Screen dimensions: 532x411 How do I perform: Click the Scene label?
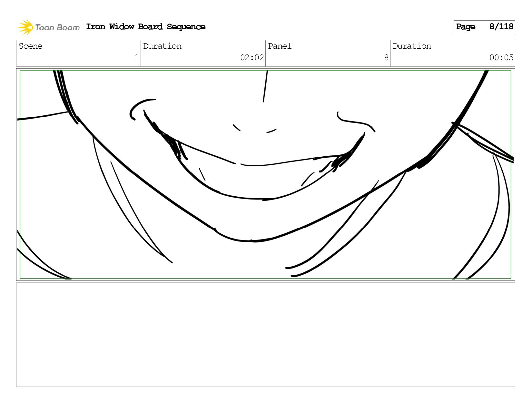click(x=30, y=46)
